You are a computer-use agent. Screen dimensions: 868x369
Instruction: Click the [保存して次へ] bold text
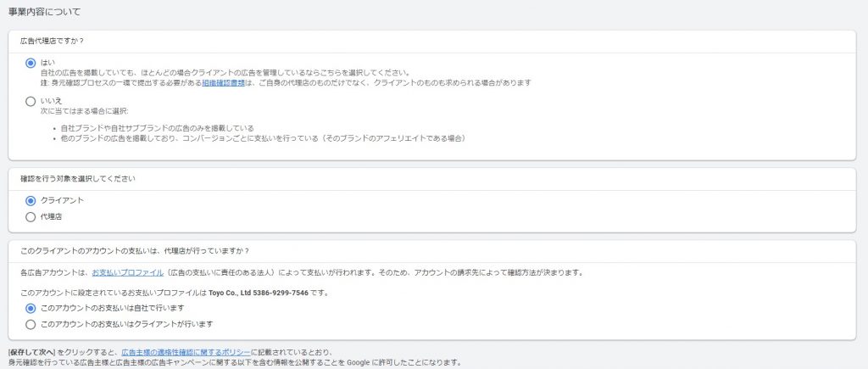pyautogui.click(x=32, y=352)
